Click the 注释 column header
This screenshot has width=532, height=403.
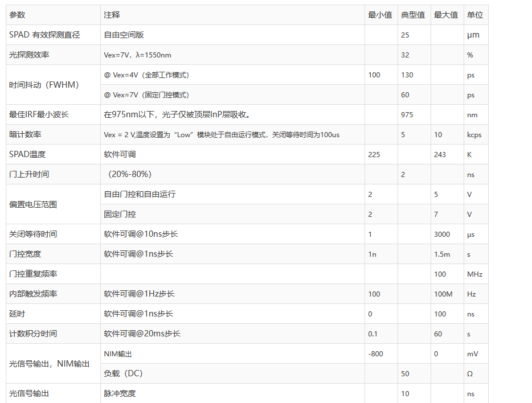112,15
